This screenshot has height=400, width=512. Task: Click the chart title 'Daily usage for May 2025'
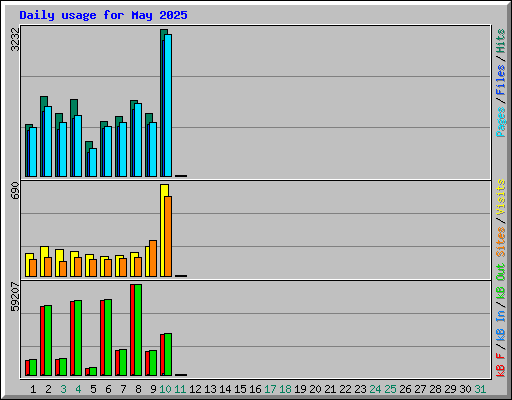click(x=103, y=15)
